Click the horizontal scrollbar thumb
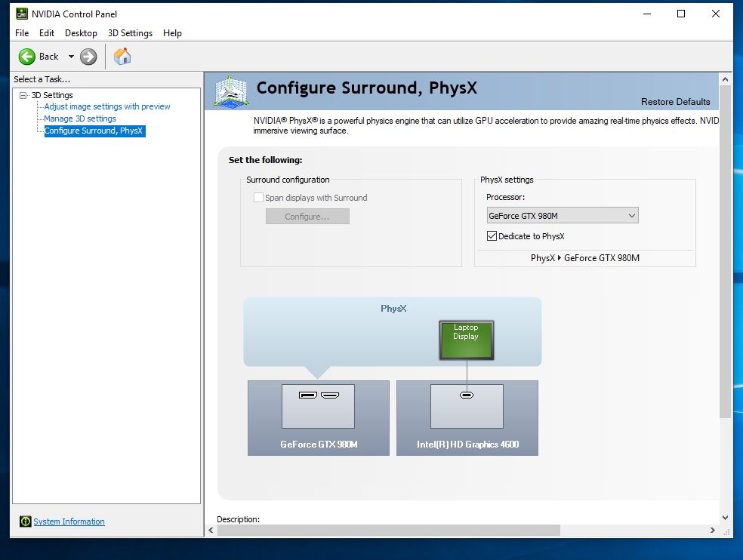Screen dimensions: 743x560 (x=389, y=530)
